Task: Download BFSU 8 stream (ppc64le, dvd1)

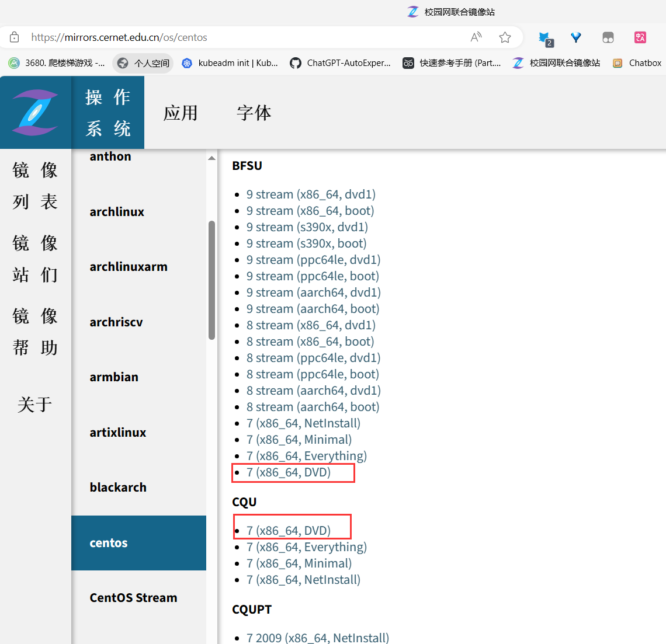Action: tap(314, 358)
